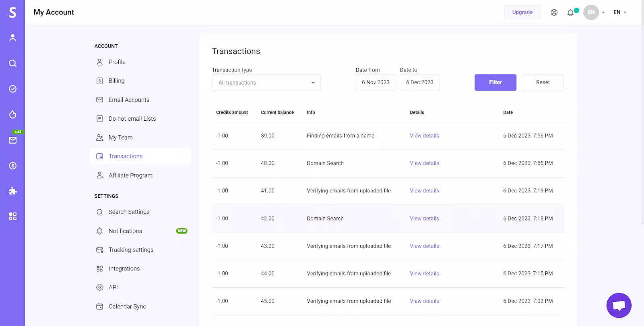Click the flame warm-up icon in sidebar
This screenshot has height=326, width=644.
pyautogui.click(x=12, y=115)
